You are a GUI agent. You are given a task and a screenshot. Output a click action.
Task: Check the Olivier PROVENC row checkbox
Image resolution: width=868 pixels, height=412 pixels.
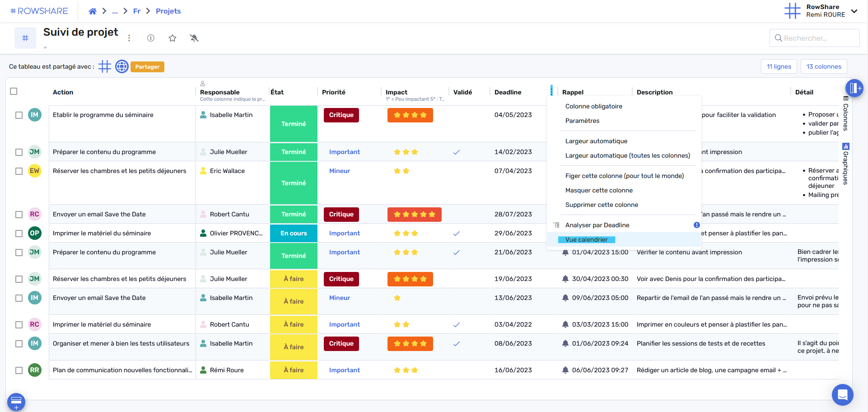click(x=19, y=234)
